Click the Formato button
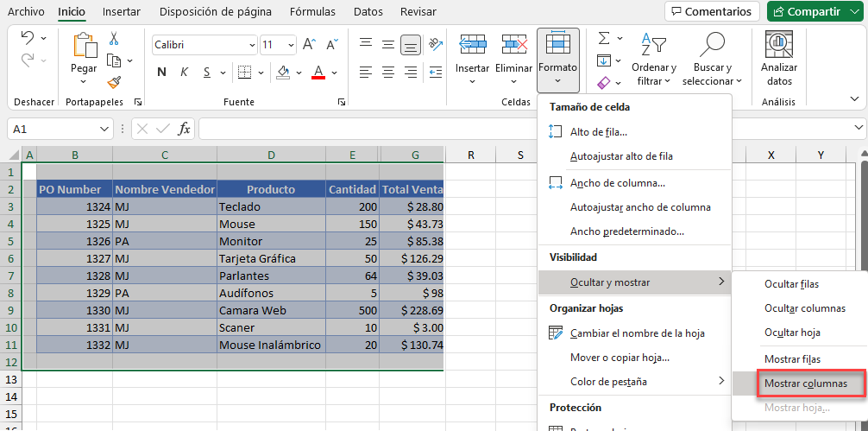This screenshot has height=431, width=868. tap(558, 60)
